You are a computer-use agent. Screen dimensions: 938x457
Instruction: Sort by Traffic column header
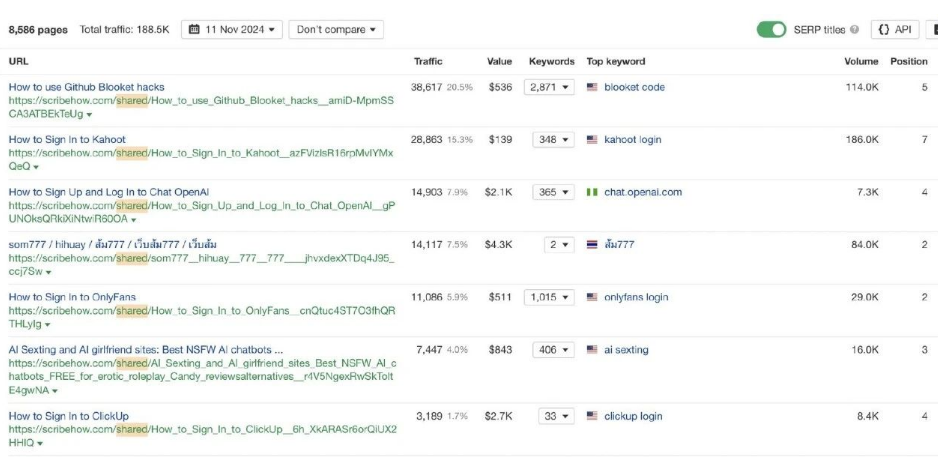(428, 62)
